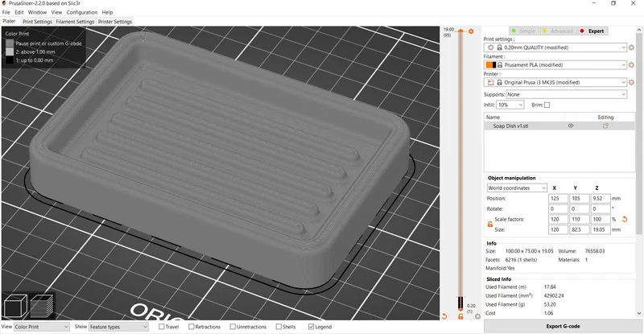
Task: Select Expert mode
Action: (x=592, y=31)
